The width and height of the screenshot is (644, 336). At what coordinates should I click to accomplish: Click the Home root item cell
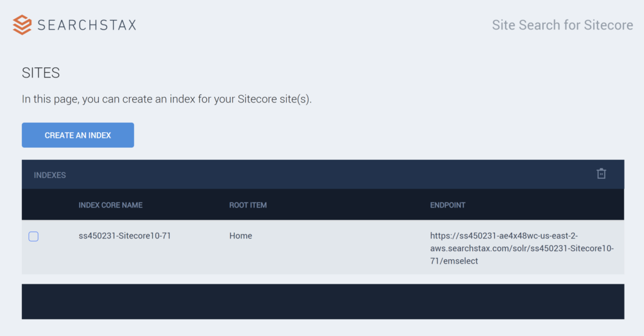(241, 236)
